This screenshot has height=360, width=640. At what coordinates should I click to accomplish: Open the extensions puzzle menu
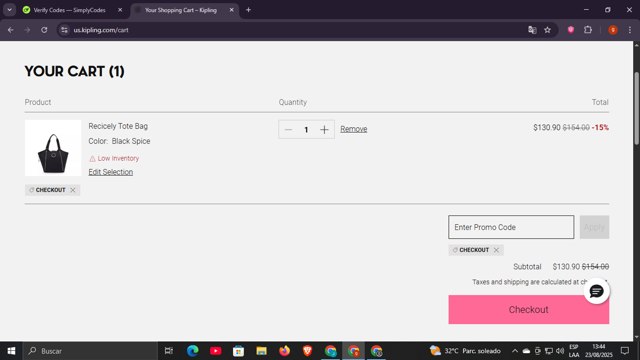(588, 30)
